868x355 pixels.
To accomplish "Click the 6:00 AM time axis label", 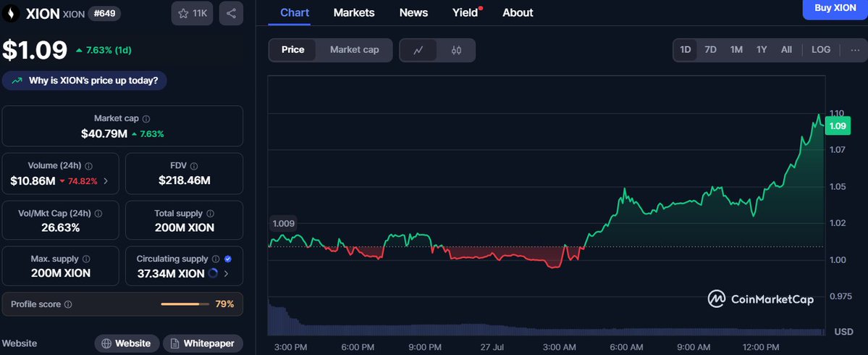I will [x=626, y=347].
